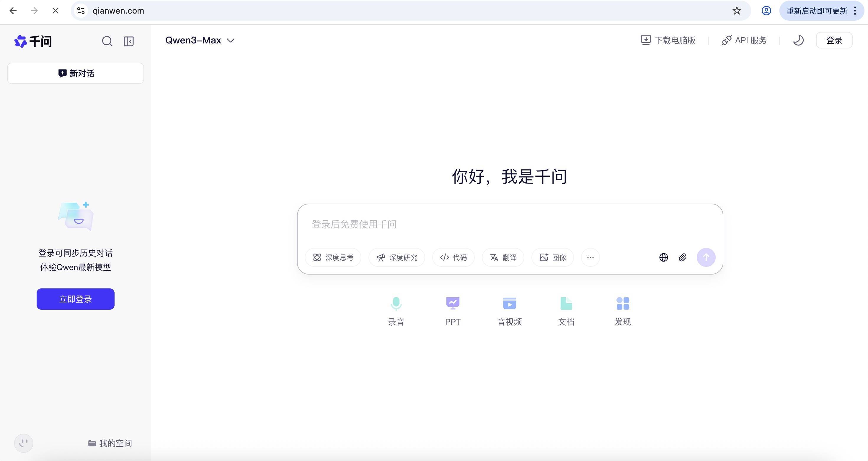Enable web search with the globe icon
The height and width of the screenshot is (461, 868).
(663, 257)
